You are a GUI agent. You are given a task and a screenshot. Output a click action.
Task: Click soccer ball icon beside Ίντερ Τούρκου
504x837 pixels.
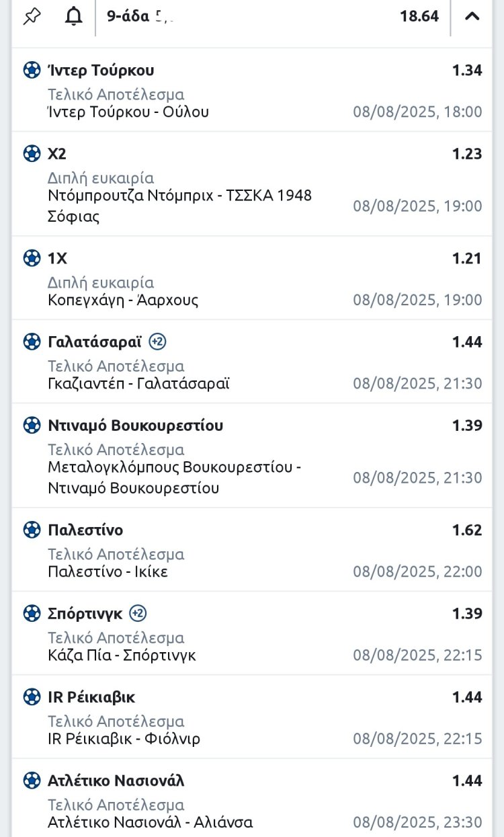point(32,70)
